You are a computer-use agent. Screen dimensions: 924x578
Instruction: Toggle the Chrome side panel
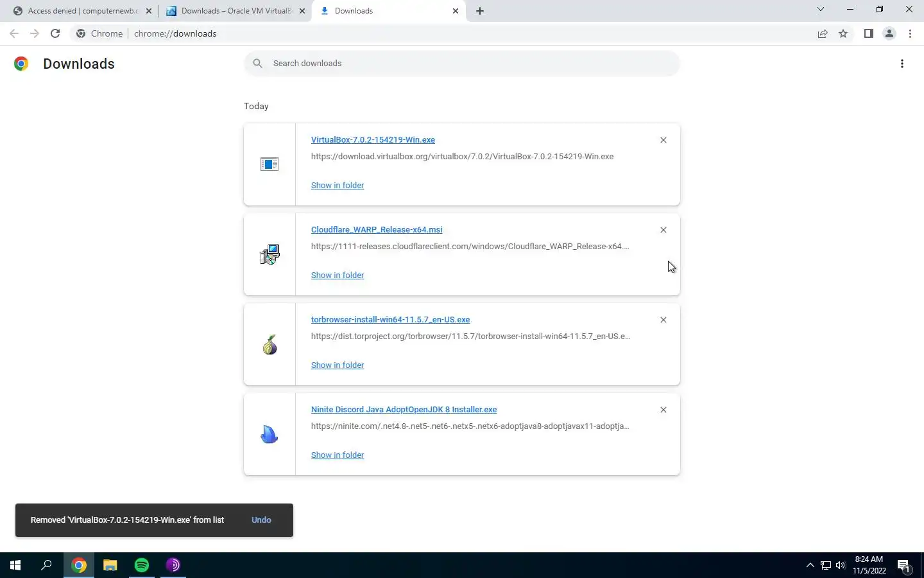pos(868,33)
